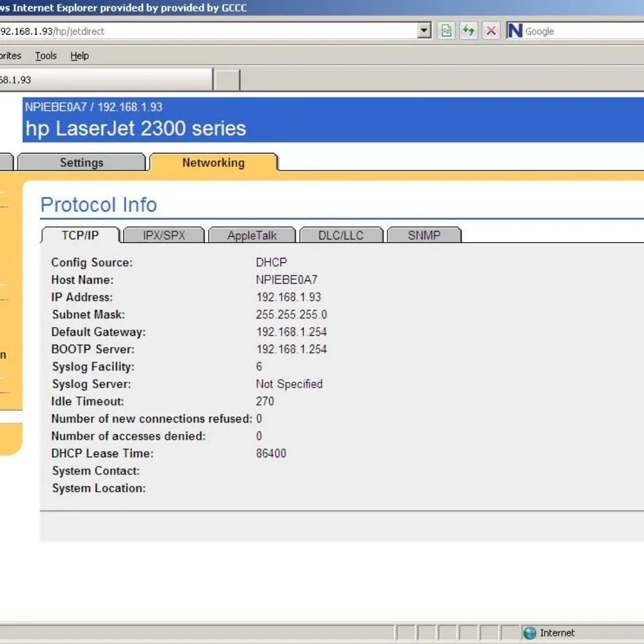644x644 pixels.
Task: Click the Internet zone globe icon
Action: [529, 633]
